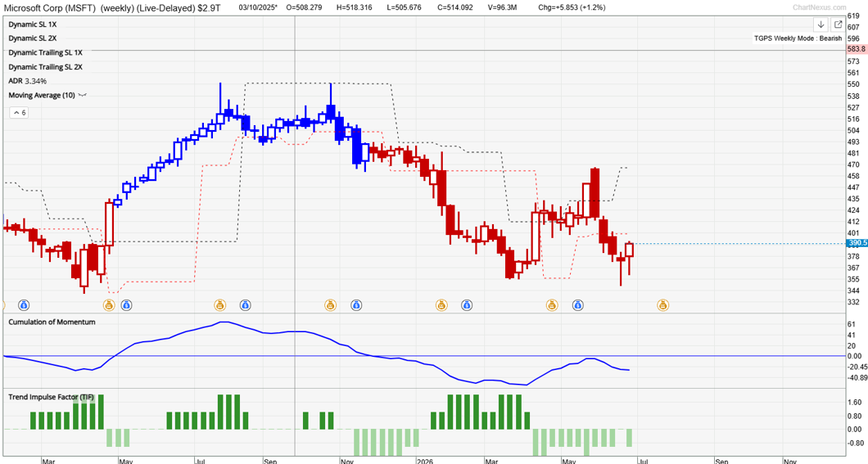The image size is (868, 464).
Task: Click the C=514.092 close value in the header
Action: tap(454, 7)
